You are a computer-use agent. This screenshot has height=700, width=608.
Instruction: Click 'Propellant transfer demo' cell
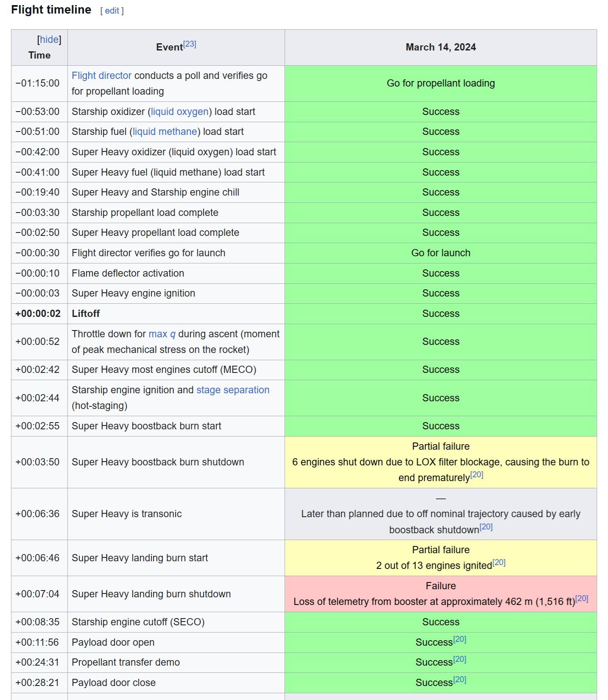[x=176, y=662]
